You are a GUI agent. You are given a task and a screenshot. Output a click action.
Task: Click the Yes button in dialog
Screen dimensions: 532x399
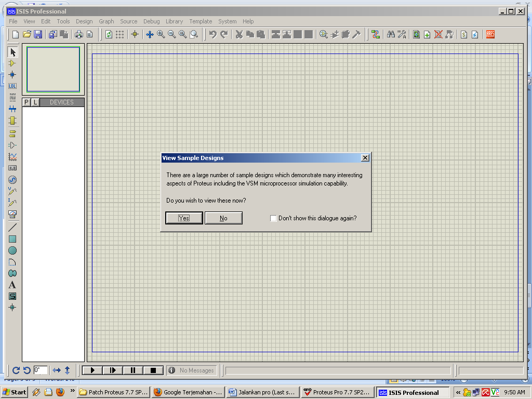[184, 218]
